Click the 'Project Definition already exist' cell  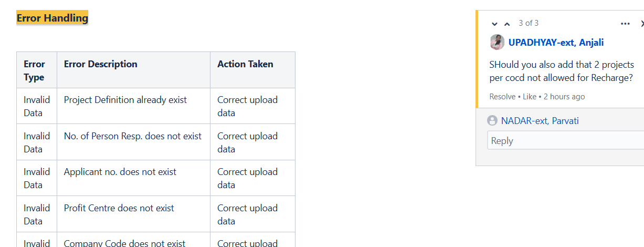125,100
